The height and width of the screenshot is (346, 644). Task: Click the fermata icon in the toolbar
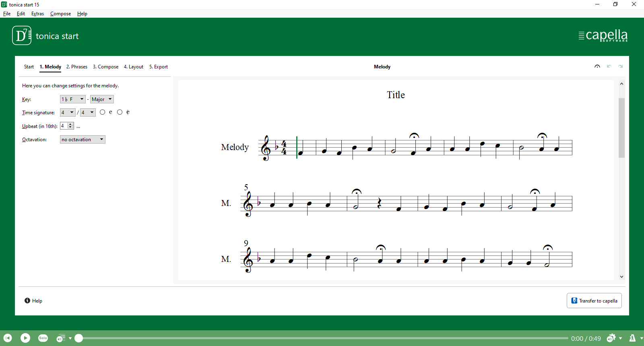pyautogui.click(x=597, y=67)
